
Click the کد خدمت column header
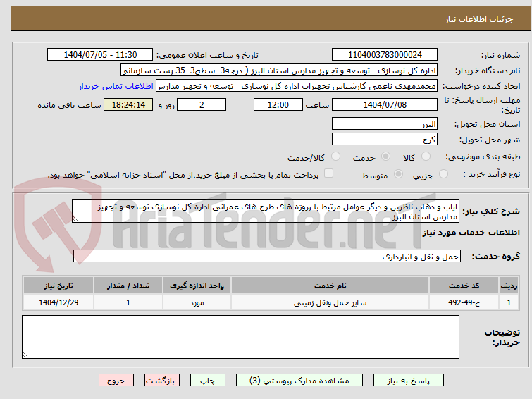464,286
